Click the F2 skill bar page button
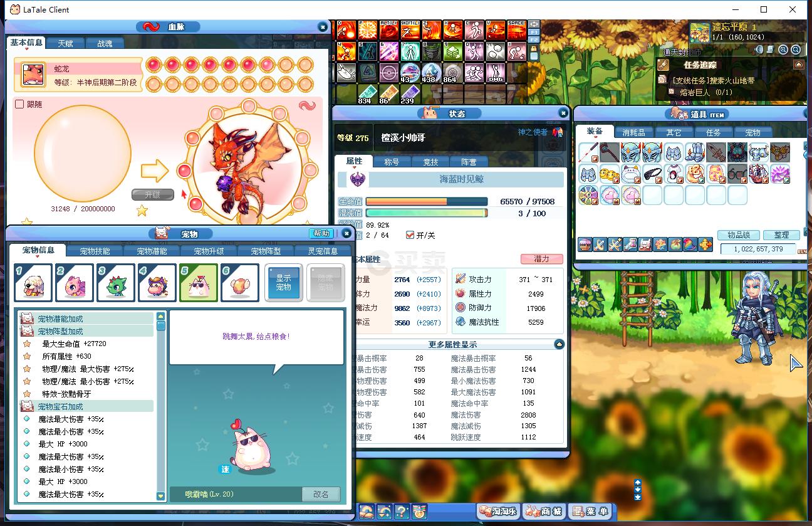812x526 pixels. coord(534,39)
